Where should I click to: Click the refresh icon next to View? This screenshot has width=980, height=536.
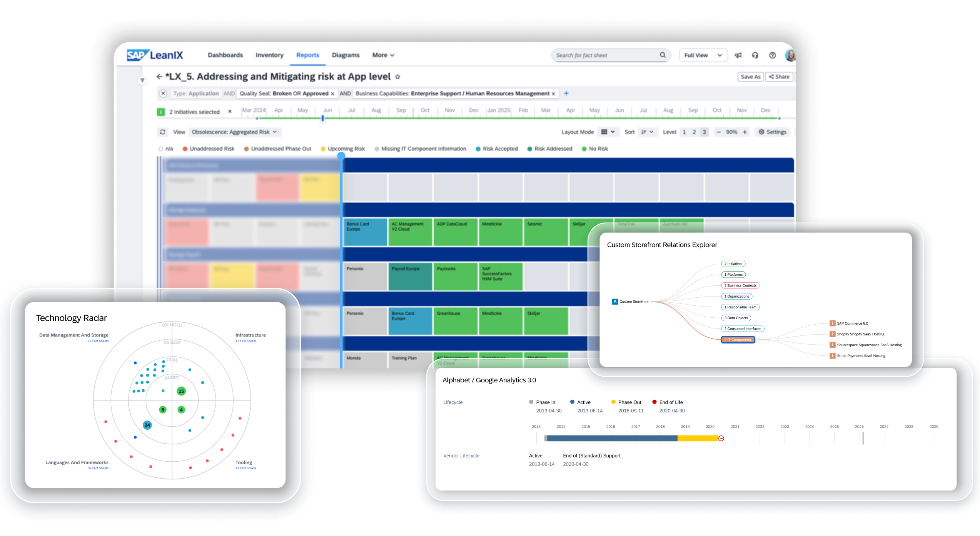(x=163, y=132)
